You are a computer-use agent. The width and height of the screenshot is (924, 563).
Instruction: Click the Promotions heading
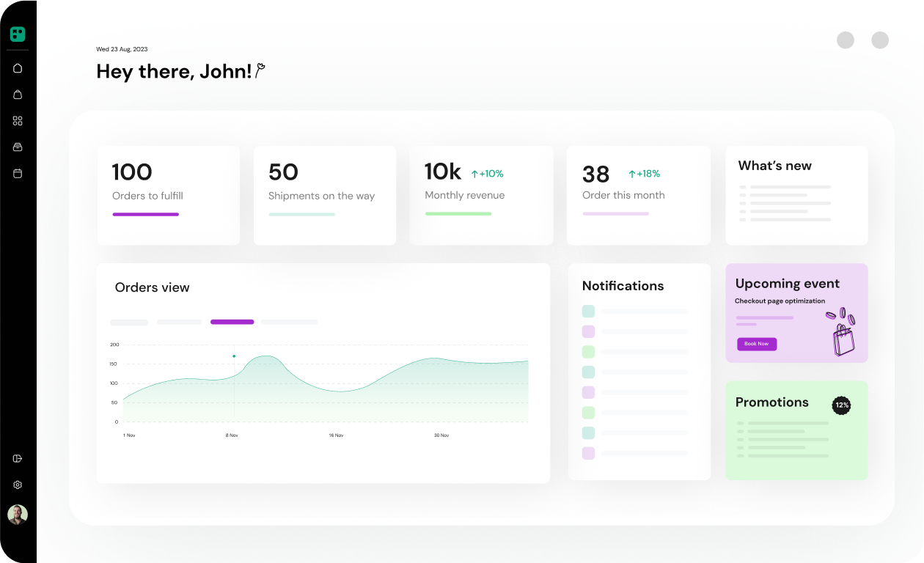771,402
